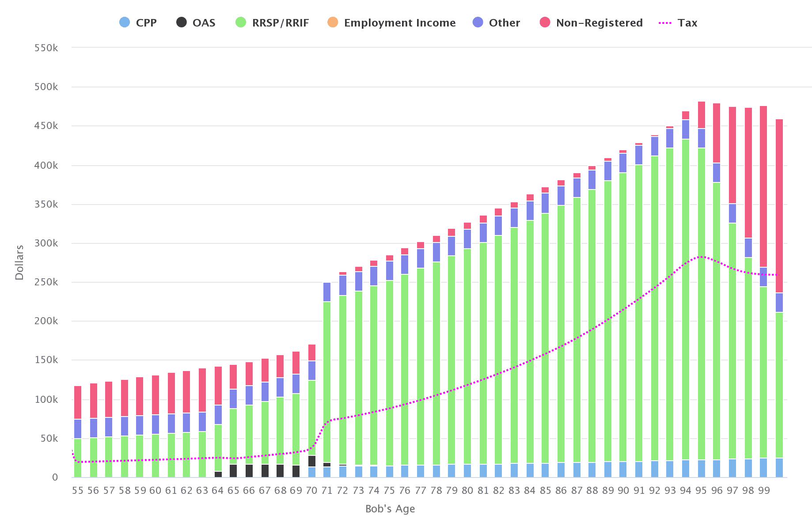812x523 pixels.
Task: Click the black OAS bar segment at age 65
Action: coord(233,471)
